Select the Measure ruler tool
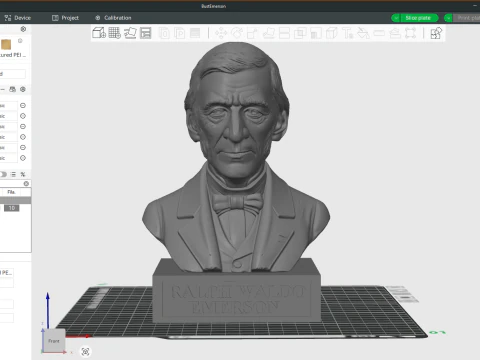480x360 pixels. click(x=379, y=33)
